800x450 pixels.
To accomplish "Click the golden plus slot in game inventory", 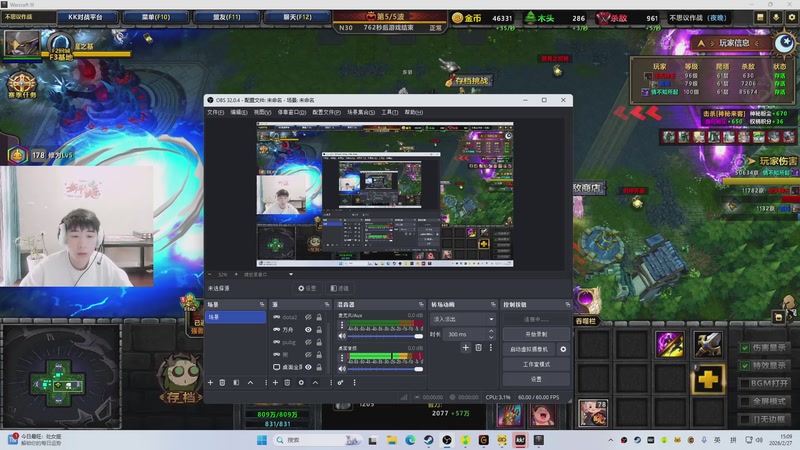I will (x=708, y=379).
